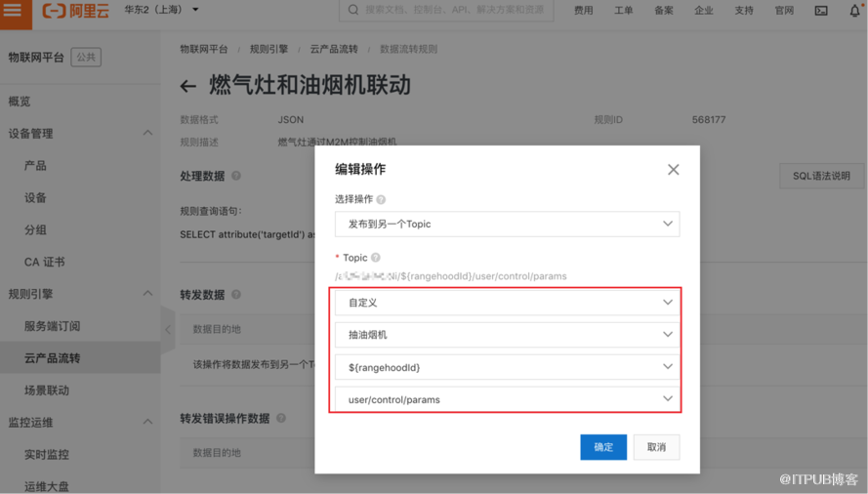868x494 pixels.
Task: Collapse the 设备管理 sidebar section
Action: (147, 134)
